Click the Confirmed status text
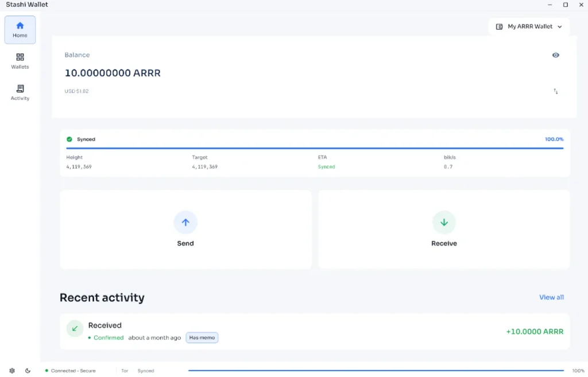 (109, 337)
